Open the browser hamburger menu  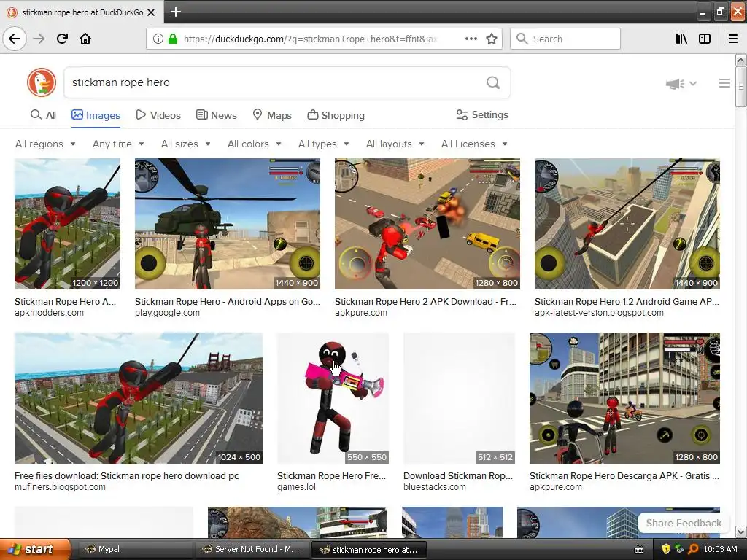(733, 39)
